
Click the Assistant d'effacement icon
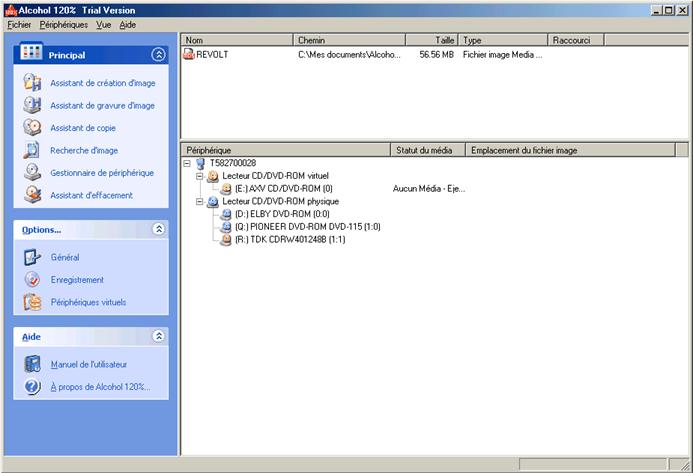[x=32, y=195]
